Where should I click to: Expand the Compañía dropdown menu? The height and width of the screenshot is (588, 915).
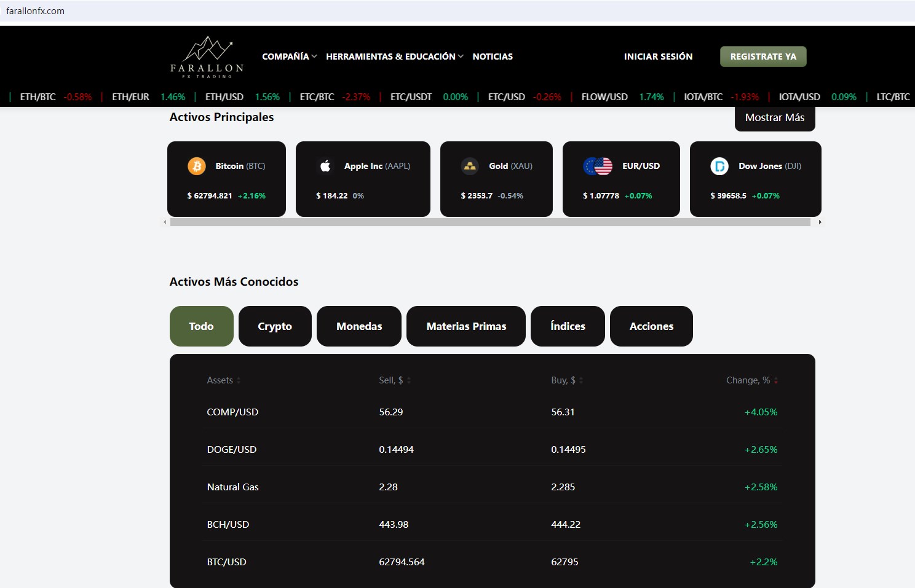point(289,57)
